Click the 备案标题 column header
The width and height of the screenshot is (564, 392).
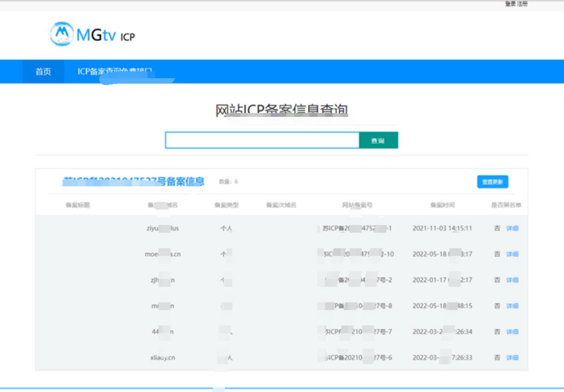click(77, 205)
